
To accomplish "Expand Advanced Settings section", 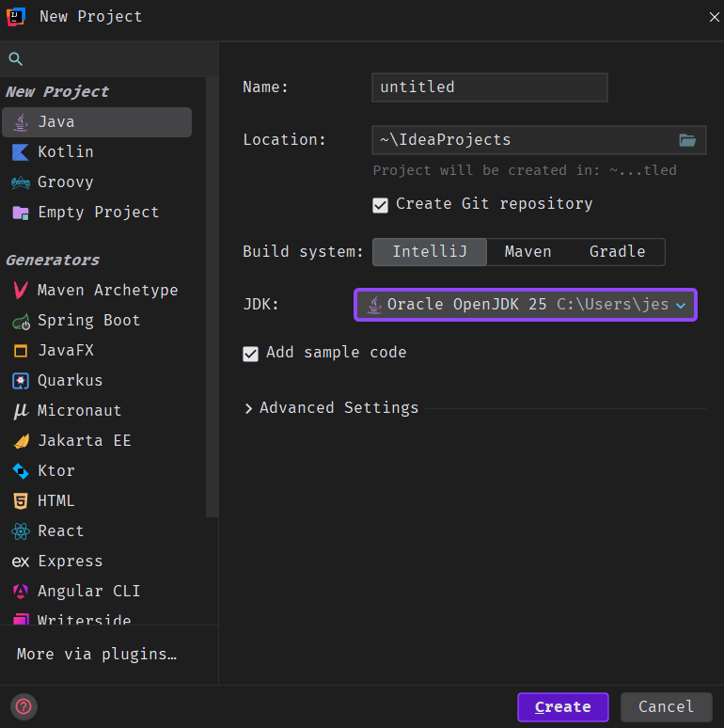I will coord(249,408).
